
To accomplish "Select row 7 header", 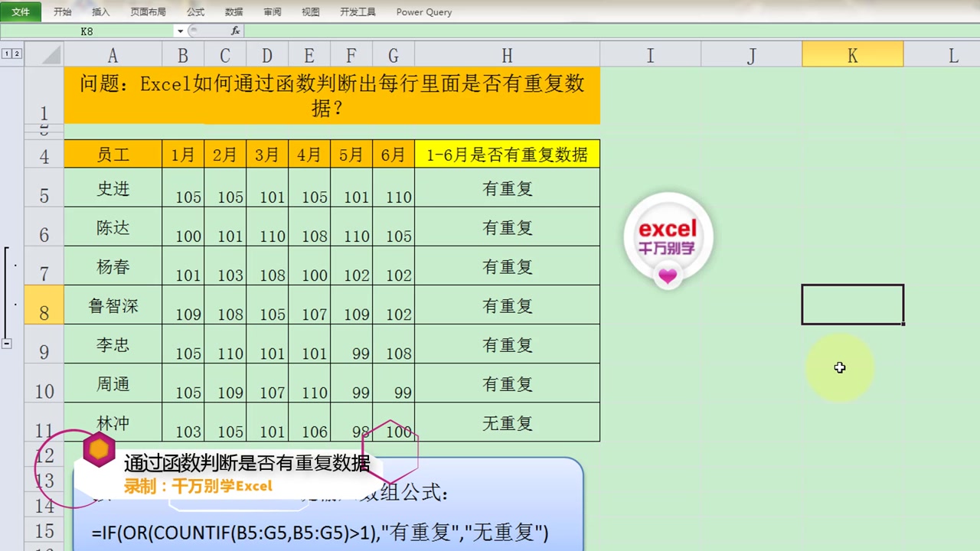I will tap(44, 266).
